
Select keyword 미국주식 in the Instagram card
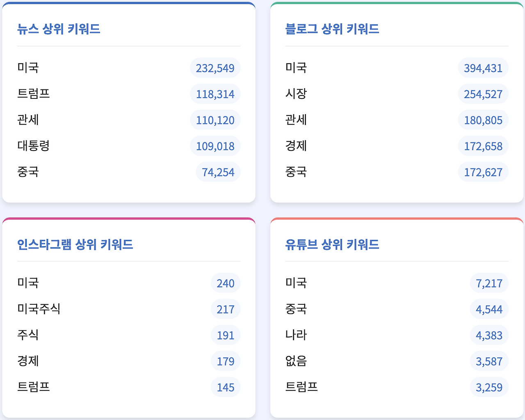pos(39,308)
